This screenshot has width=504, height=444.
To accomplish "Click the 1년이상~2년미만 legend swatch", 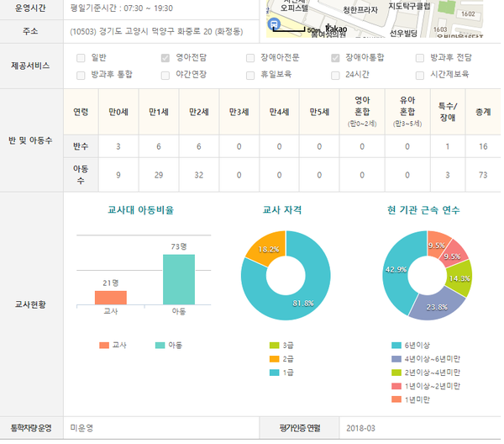I will click(396, 386).
